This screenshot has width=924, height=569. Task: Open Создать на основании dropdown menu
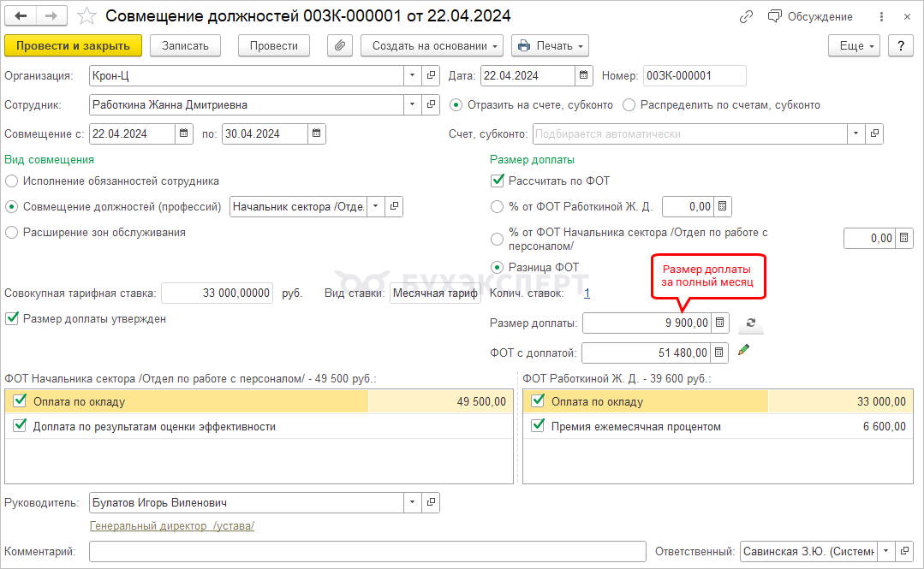coord(432,45)
